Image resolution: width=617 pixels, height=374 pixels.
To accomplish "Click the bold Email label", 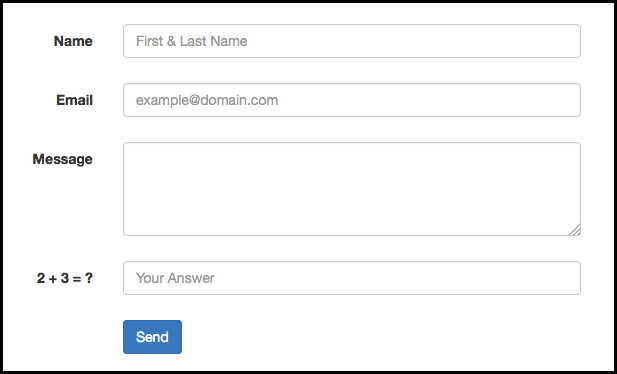I will tap(74, 100).
